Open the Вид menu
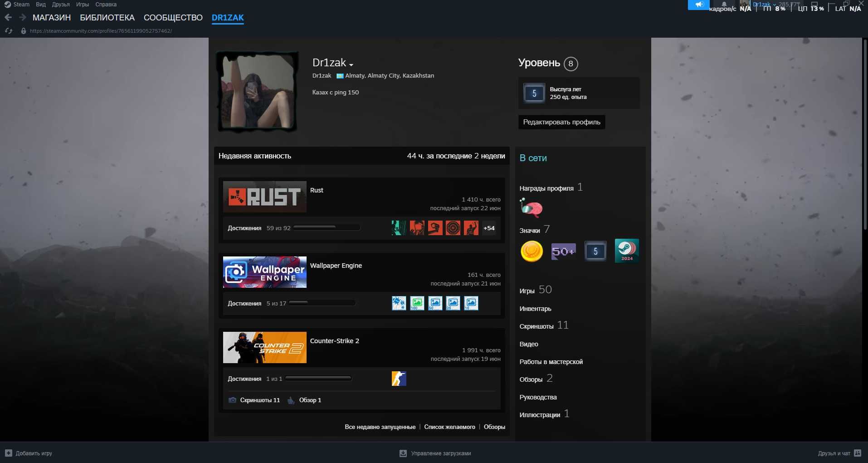 [x=41, y=5]
